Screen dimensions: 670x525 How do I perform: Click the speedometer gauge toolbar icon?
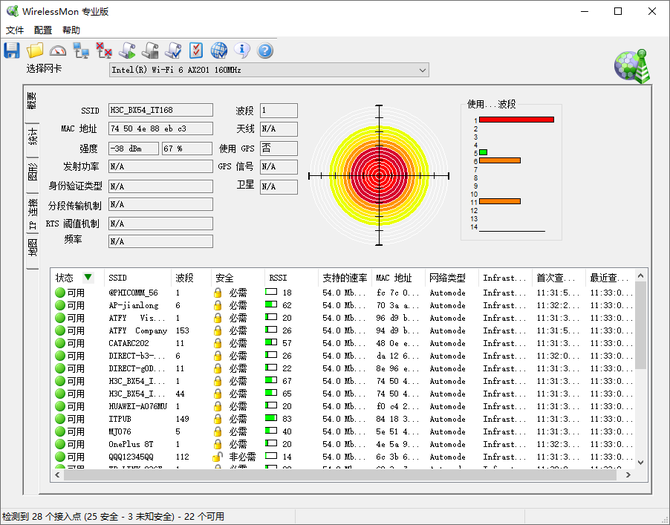tap(58, 50)
